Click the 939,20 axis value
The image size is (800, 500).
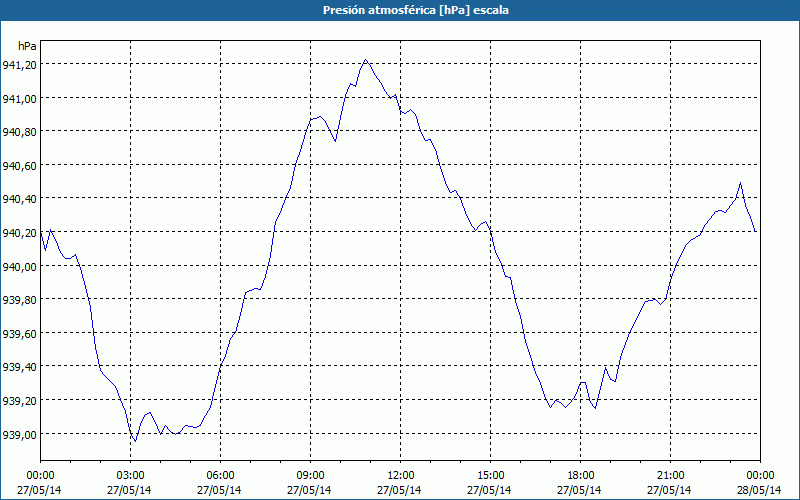point(19,401)
